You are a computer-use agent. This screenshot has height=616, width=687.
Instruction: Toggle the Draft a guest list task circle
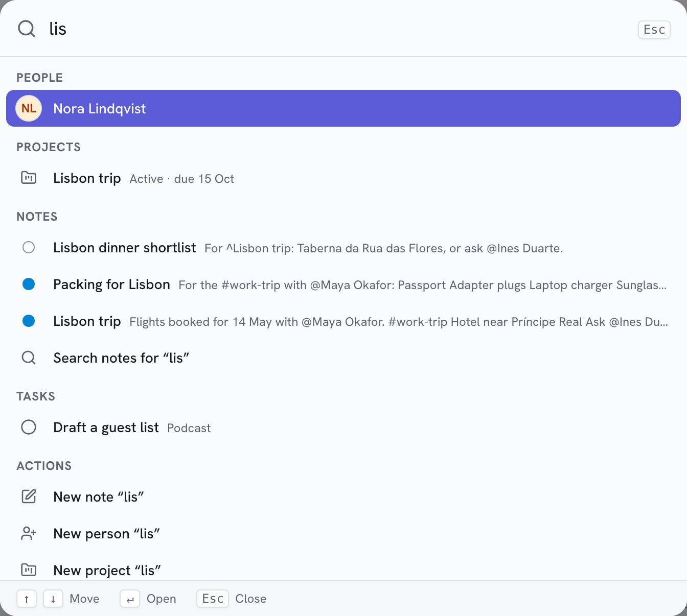point(29,427)
